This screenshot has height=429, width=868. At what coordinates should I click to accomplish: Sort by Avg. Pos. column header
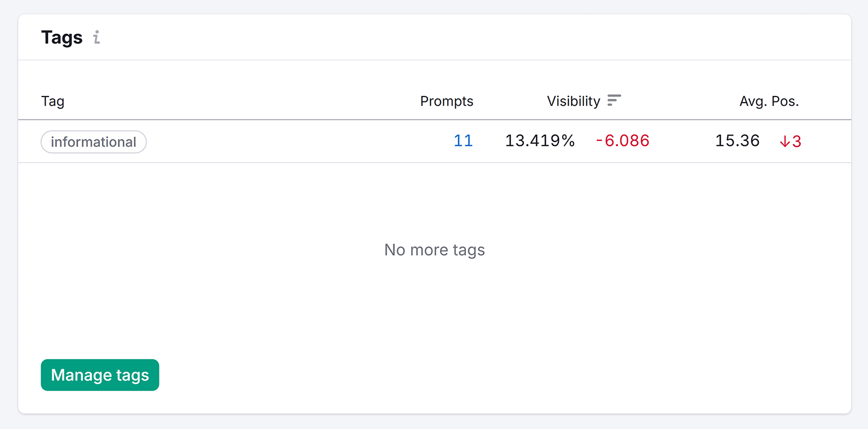769,101
